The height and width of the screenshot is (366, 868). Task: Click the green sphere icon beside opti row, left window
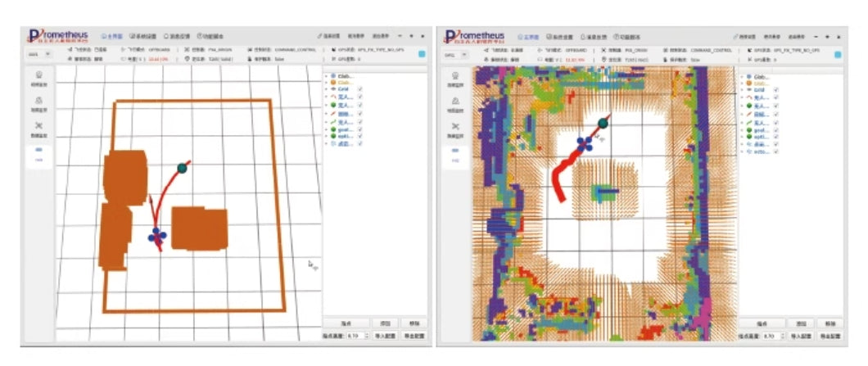[x=332, y=136]
